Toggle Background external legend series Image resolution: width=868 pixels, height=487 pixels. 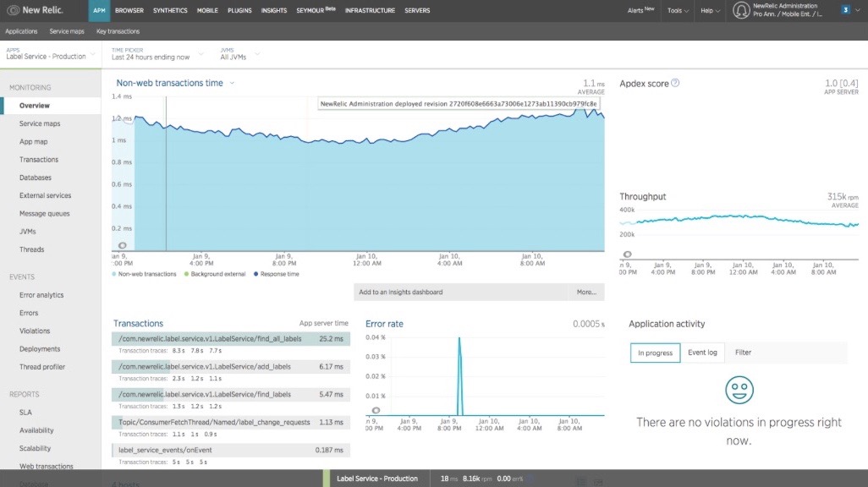point(215,274)
